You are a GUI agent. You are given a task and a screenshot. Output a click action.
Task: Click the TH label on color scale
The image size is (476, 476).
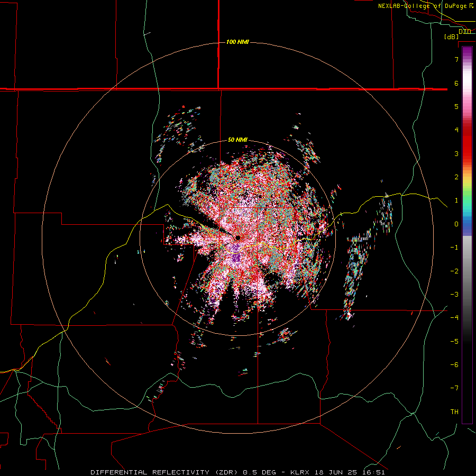pyautogui.click(x=454, y=412)
